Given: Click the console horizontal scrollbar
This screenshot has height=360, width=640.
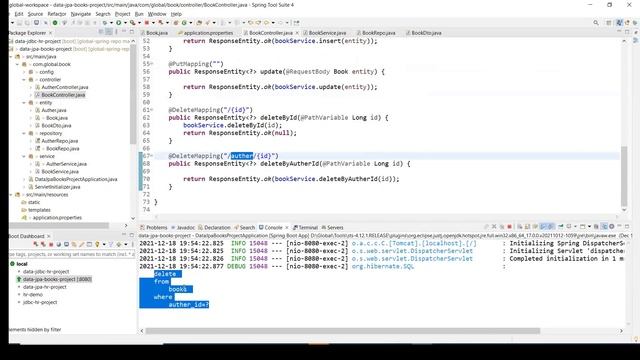Looking at the screenshot, I should coord(343,331).
